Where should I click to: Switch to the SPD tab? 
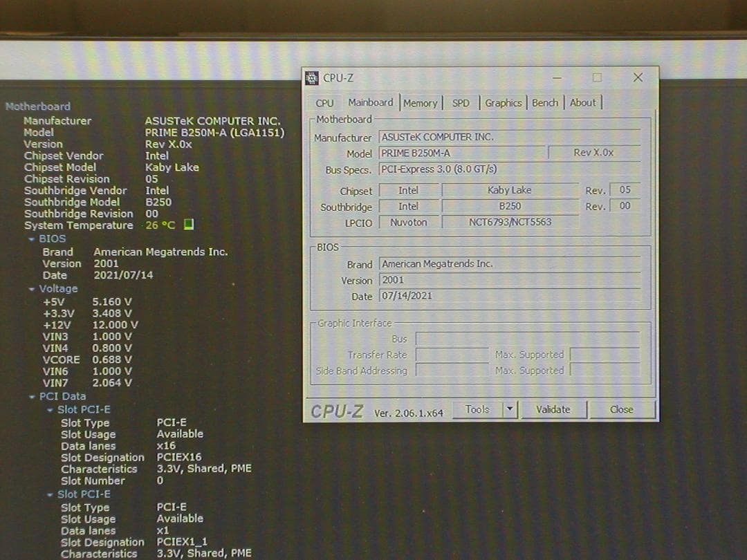461,103
